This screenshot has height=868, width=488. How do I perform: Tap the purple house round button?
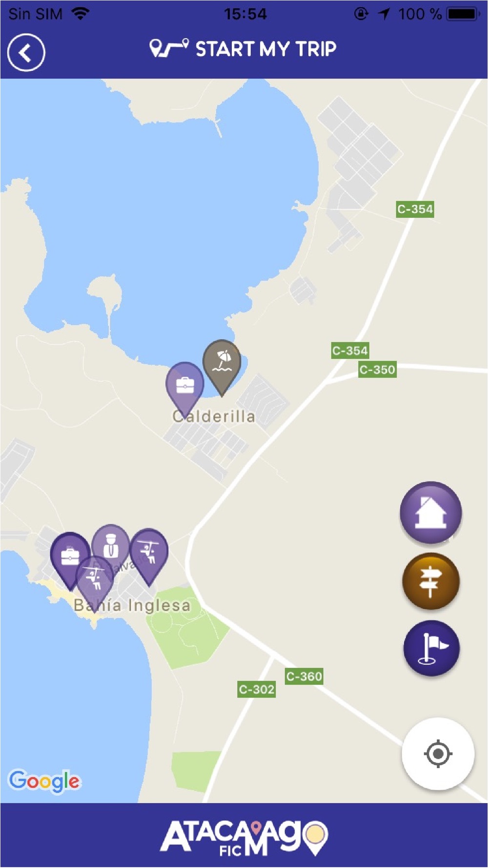coord(430,513)
